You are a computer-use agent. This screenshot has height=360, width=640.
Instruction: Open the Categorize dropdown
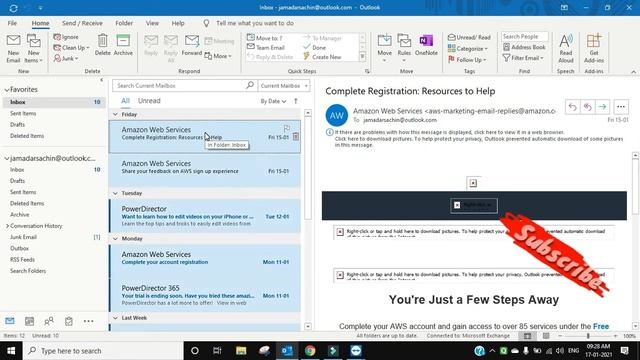468,49
